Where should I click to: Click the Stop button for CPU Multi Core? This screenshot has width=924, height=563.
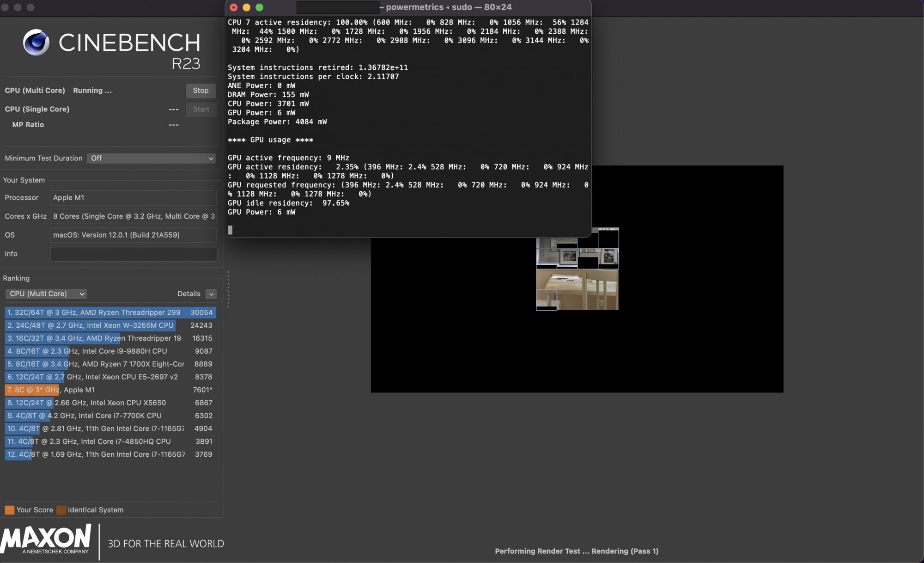click(x=199, y=91)
